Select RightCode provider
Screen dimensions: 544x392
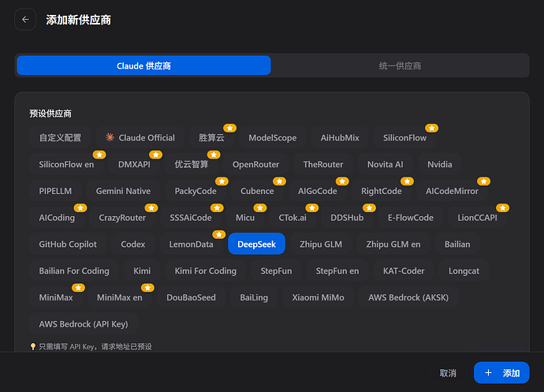coord(382,191)
